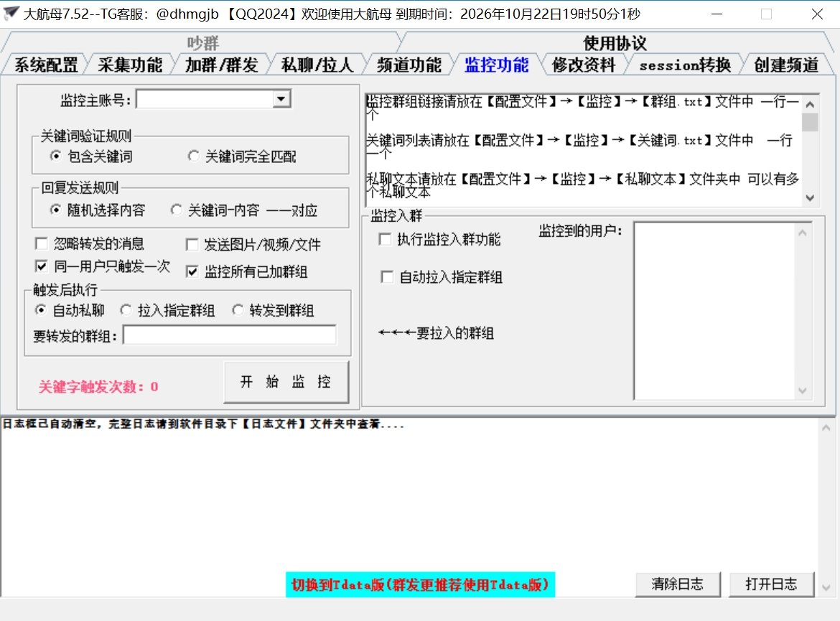Choose 关键词-内容 一一对应 reply rule

click(x=177, y=210)
